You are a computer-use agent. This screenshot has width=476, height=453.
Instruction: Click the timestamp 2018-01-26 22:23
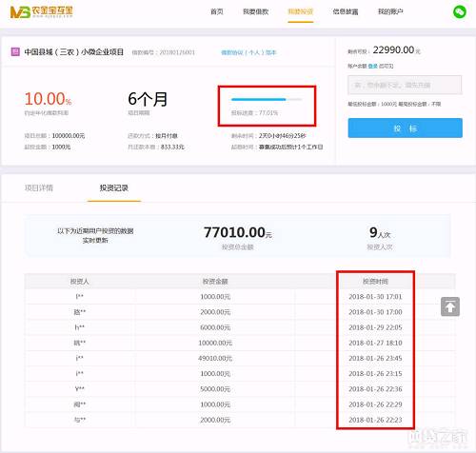[375, 420]
